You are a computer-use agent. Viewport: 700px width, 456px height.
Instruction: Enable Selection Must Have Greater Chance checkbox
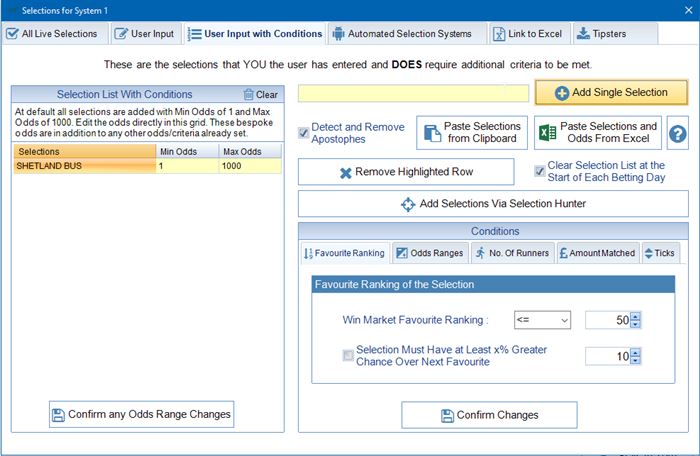(348, 355)
